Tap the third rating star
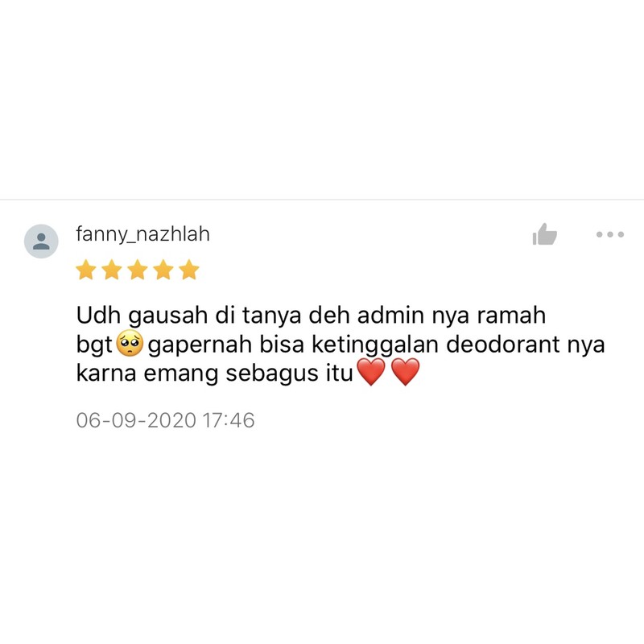This screenshot has width=644, height=644. (x=138, y=270)
